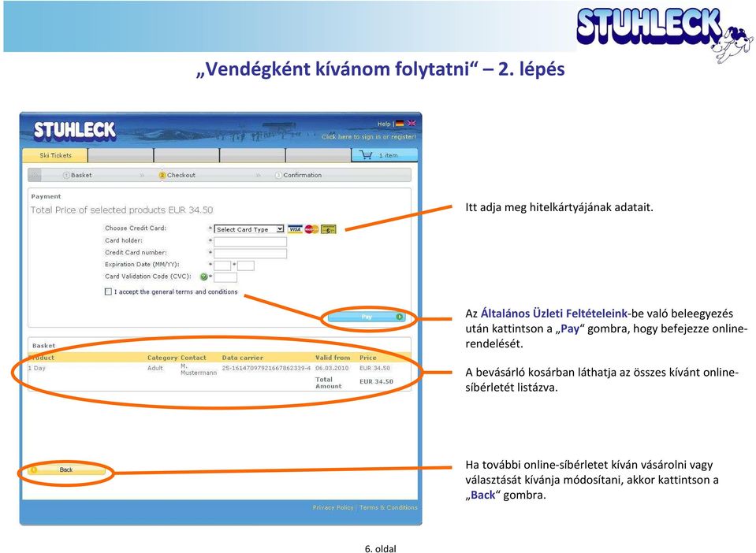This screenshot has width=756, height=553.
Task: Click the Card Validation Code field
Action: coord(225,277)
